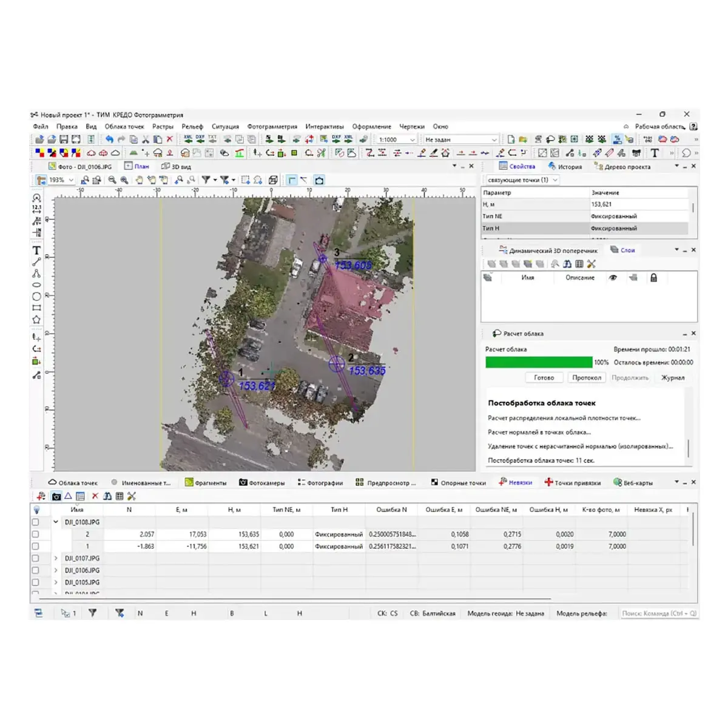The height and width of the screenshot is (728, 728).
Task: Select the circle drawing tool in left sidebar
Action: point(36,297)
